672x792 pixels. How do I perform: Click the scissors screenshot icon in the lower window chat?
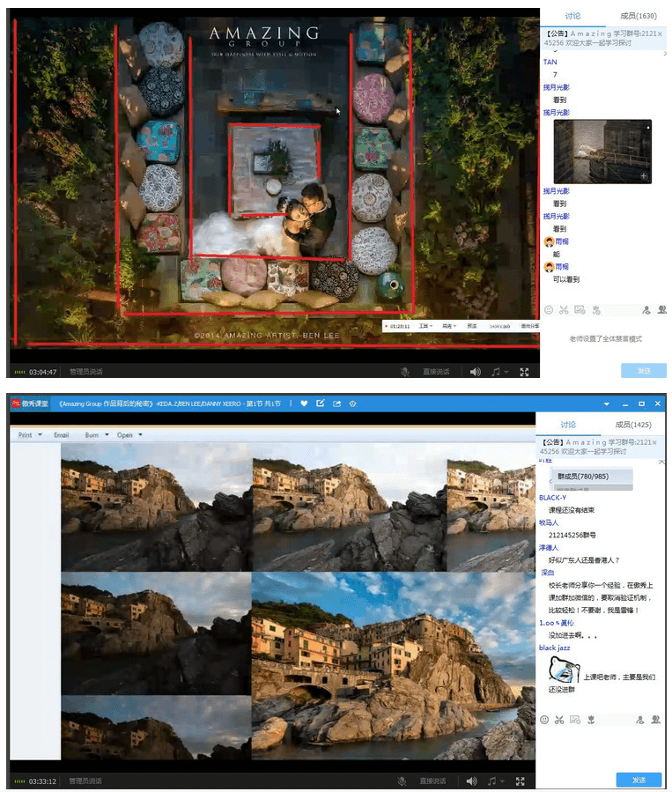(x=559, y=720)
